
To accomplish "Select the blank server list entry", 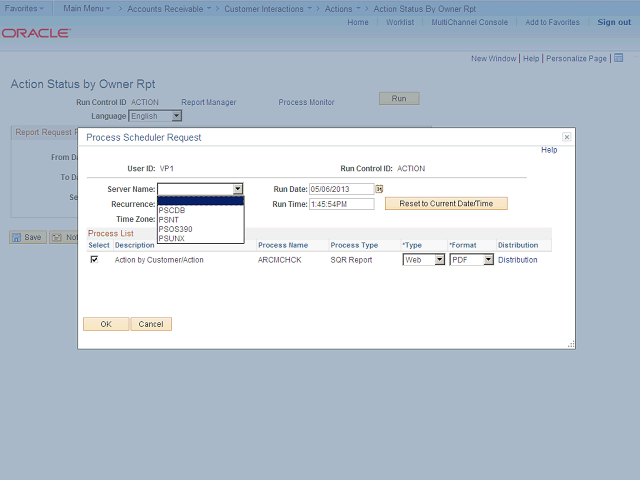I will (x=200, y=201).
